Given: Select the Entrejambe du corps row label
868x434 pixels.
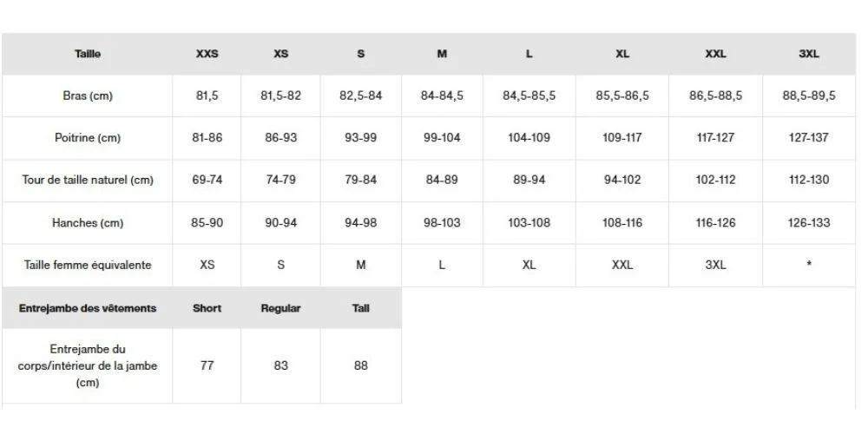Looking at the screenshot, I should point(88,365).
